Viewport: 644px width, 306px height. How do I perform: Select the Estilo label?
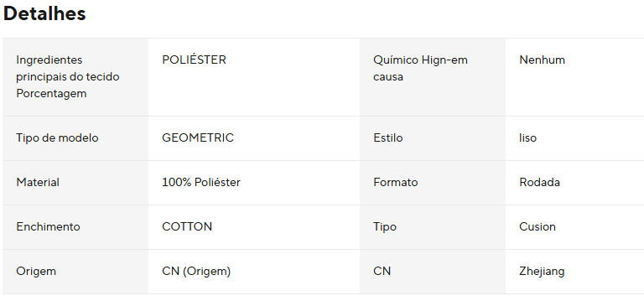coord(387,138)
